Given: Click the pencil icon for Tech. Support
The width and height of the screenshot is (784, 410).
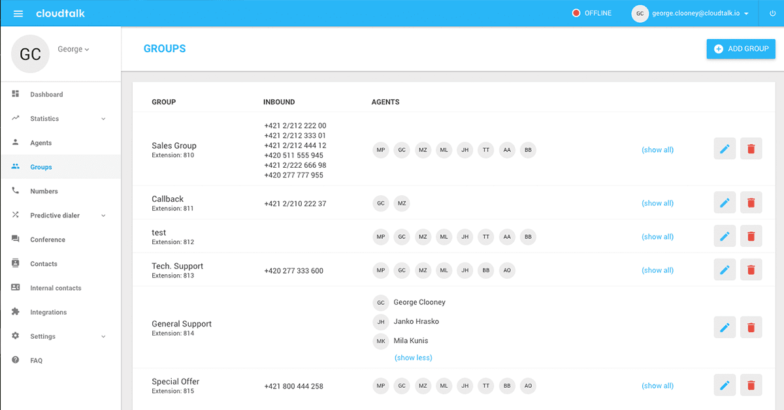Looking at the screenshot, I should pos(725,270).
